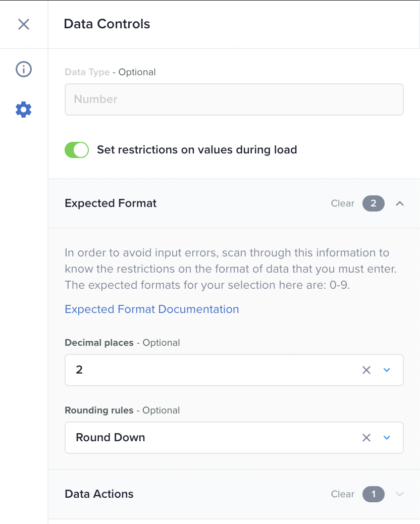
Task: Select the settings gear icon in sidebar
Action: click(24, 109)
